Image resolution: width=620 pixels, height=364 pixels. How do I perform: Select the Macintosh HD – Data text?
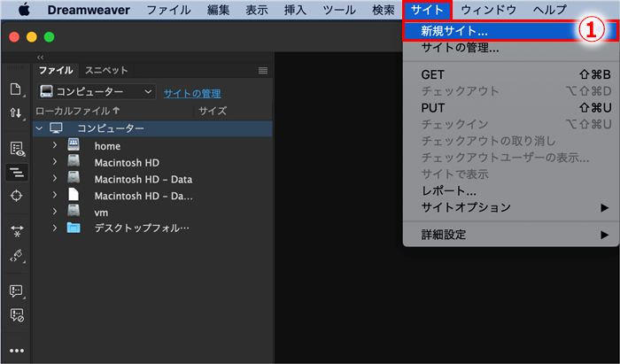click(143, 180)
